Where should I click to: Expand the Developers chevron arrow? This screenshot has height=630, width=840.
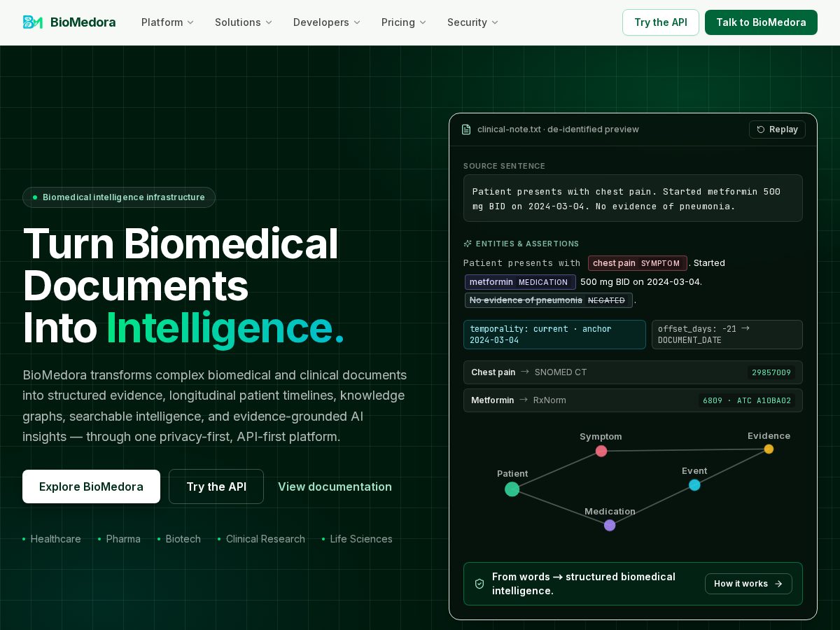(357, 22)
